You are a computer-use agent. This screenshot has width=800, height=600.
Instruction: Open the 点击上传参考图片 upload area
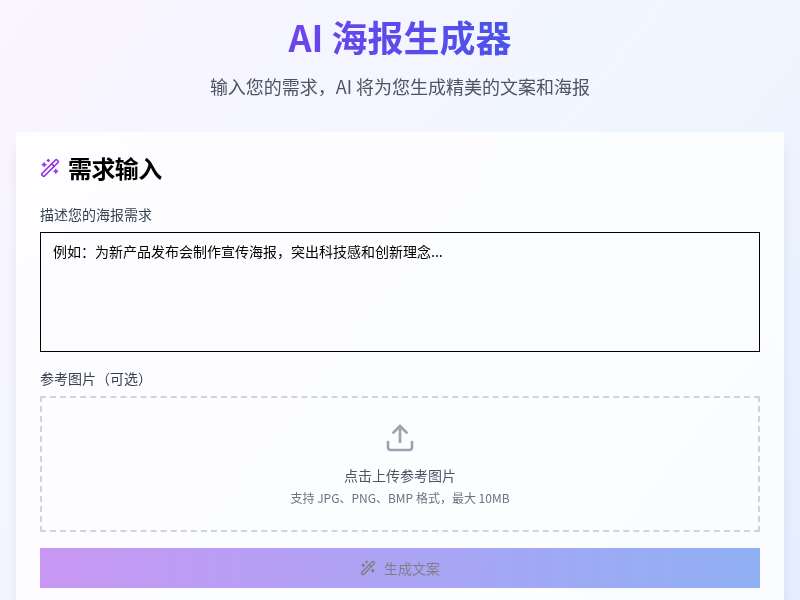[x=400, y=463]
